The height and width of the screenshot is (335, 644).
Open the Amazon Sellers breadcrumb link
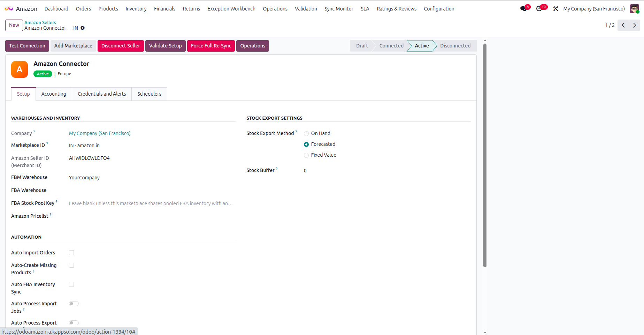tap(40, 22)
